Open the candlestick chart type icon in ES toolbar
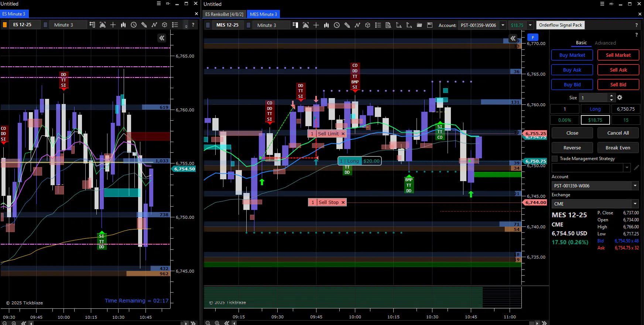Screen dimensions: 644x325 pos(123,25)
